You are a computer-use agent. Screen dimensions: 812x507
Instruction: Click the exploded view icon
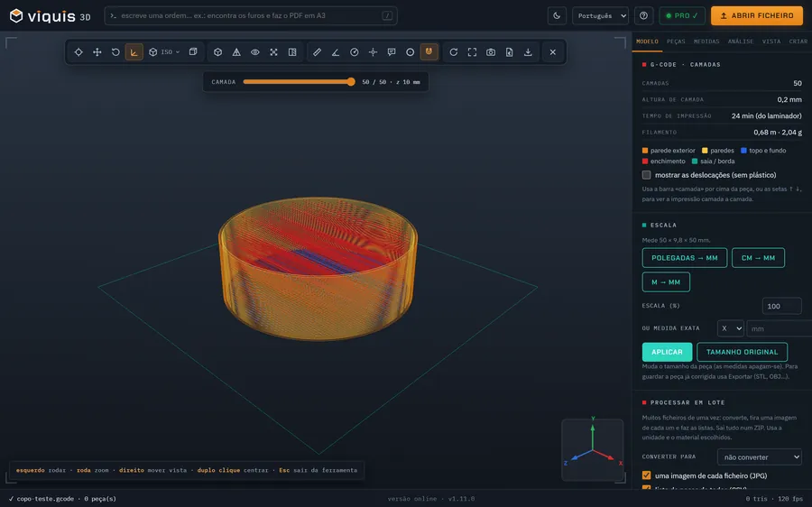point(274,51)
